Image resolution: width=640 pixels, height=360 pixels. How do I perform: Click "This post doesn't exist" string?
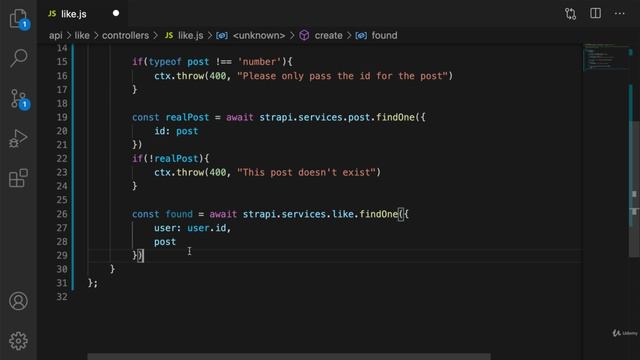[306, 173]
